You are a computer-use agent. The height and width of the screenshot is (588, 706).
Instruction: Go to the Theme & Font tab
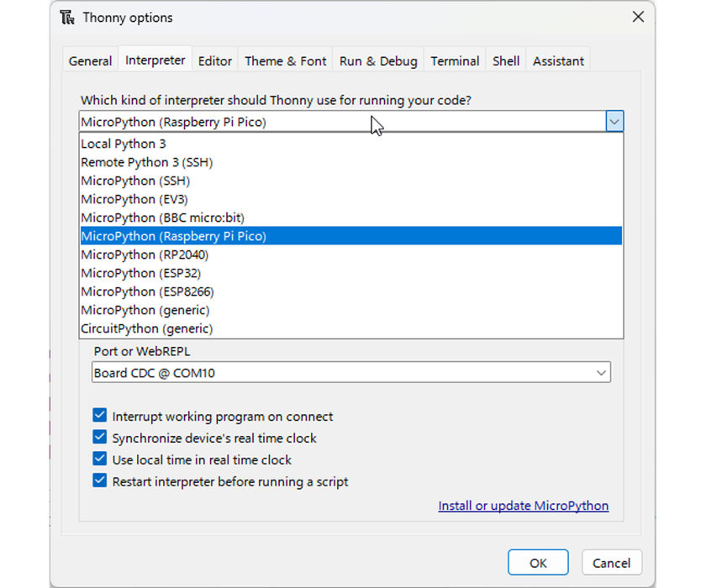click(286, 60)
